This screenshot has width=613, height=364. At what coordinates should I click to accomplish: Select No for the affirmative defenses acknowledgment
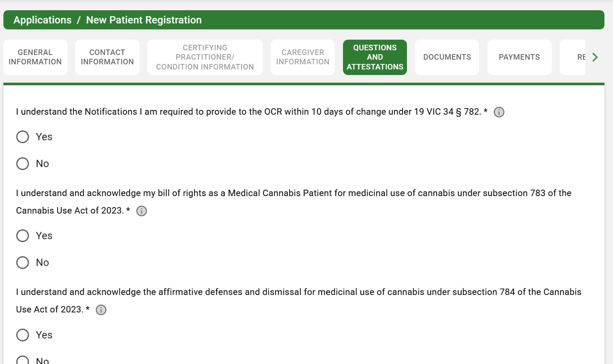[x=23, y=360]
